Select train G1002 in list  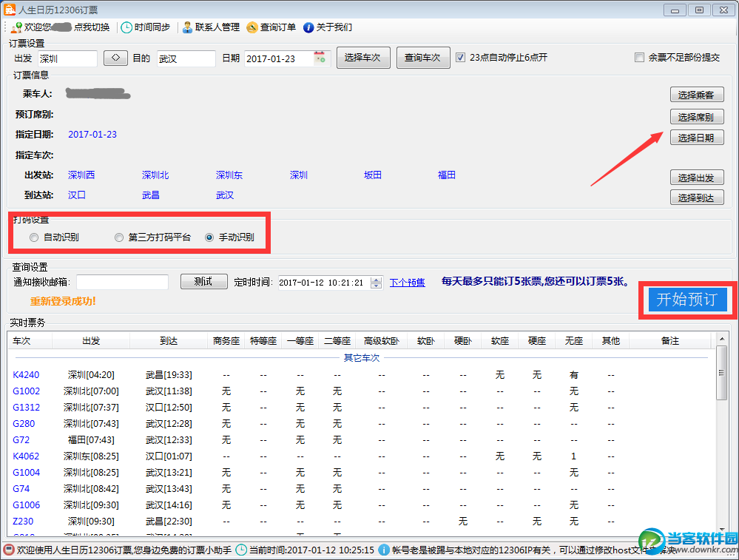coord(26,391)
